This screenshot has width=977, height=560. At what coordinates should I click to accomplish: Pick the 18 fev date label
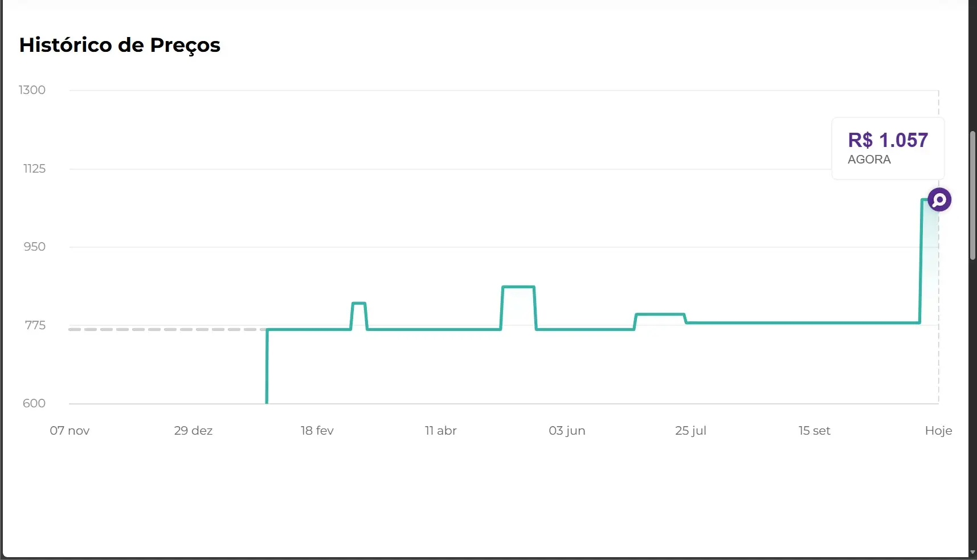[317, 431]
